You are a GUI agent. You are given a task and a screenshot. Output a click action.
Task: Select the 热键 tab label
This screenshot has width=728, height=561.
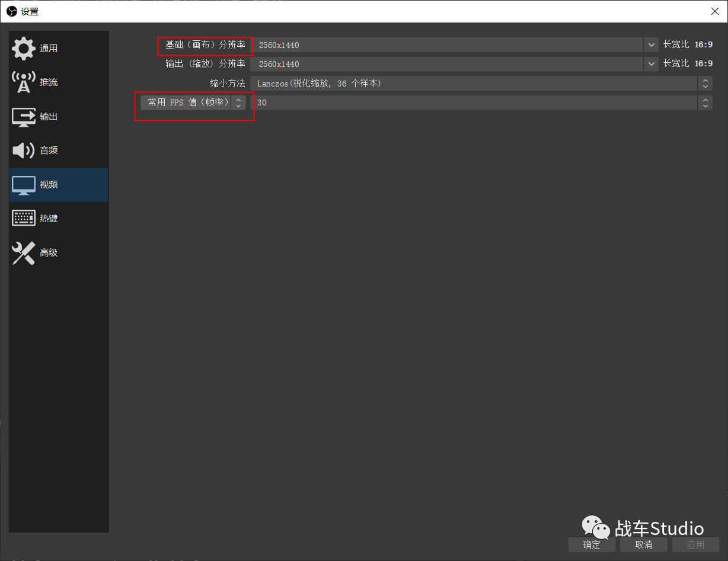click(49, 219)
